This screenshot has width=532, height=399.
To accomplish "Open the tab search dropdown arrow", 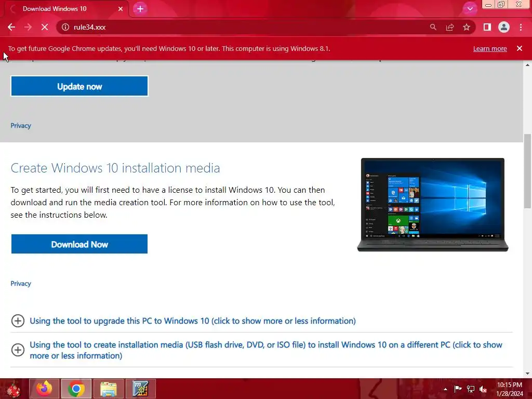I will pyautogui.click(x=470, y=9).
